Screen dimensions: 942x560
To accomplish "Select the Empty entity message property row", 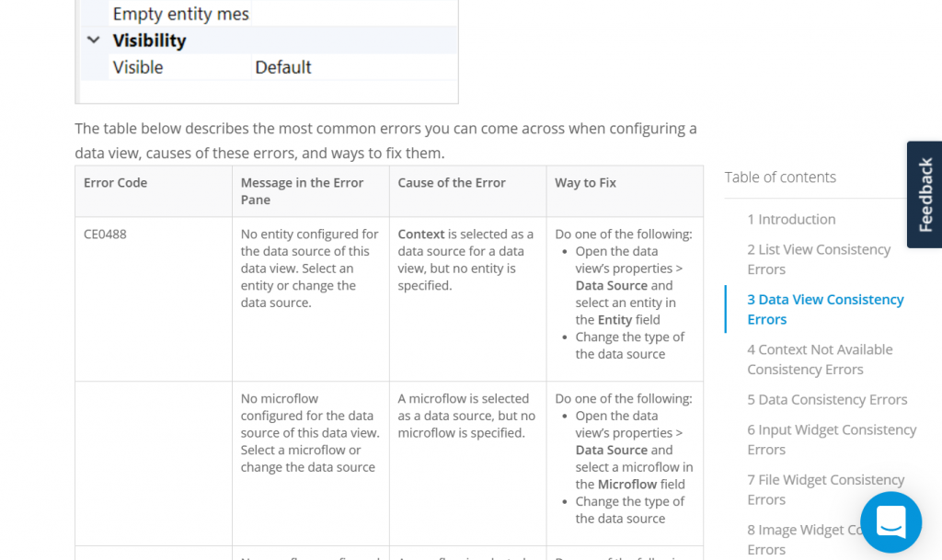I will (x=180, y=14).
